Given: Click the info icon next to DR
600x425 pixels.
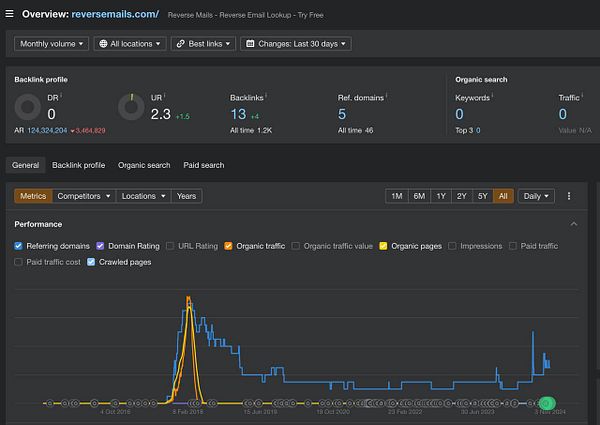Looking at the screenshot, I should (62, 97).
